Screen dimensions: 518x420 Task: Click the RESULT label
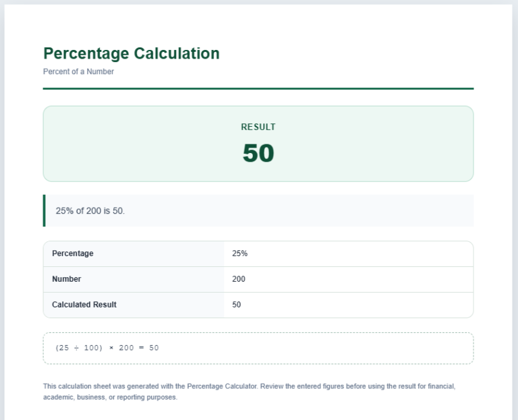[258, 127]
